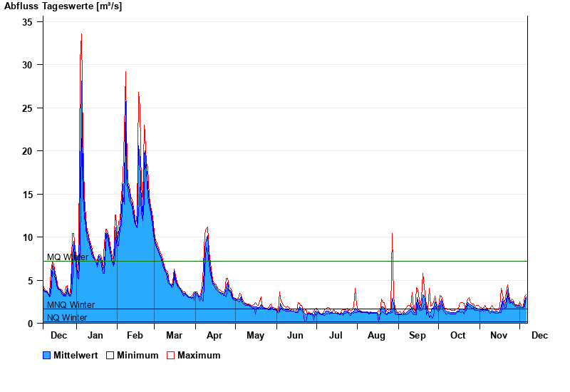Image resolution: width=570 pixels, height=392 pixels.
Task: Click the NQ Winter line label
Action: pyautogui.click(x=67, y=318)
